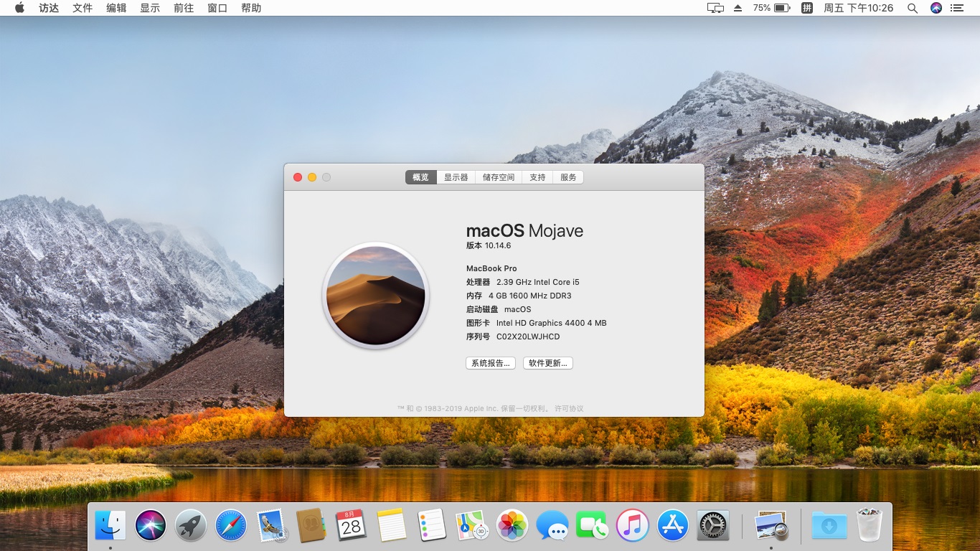980x551 pixels.
Task: Click the MacBook Pro model name
Action: pos(491,268)
